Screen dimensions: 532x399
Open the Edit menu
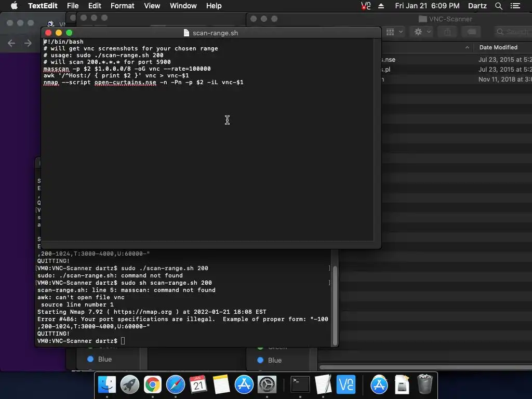coord(95,6)
